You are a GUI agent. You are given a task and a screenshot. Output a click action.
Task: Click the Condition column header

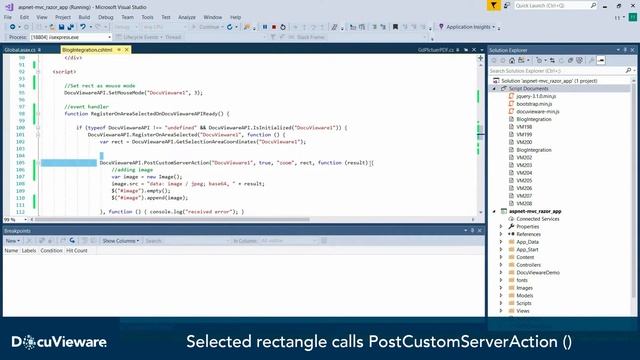tap(51, 251)
